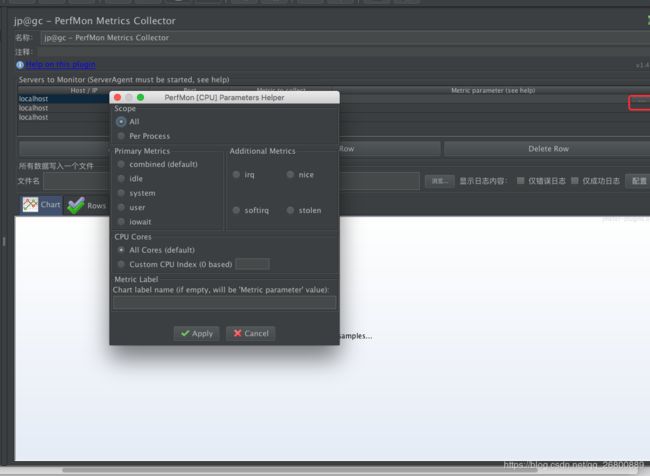Click the Chart tab graph icon

pyautogui.click(x=30, y=204)
